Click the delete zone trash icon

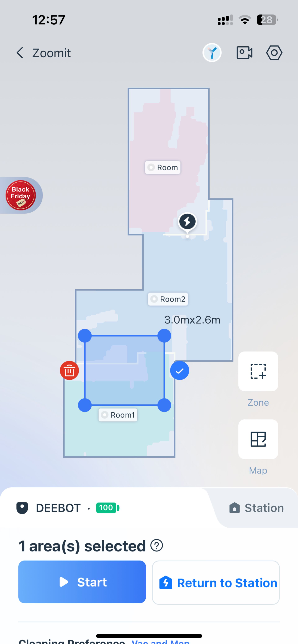coord(69,370)
